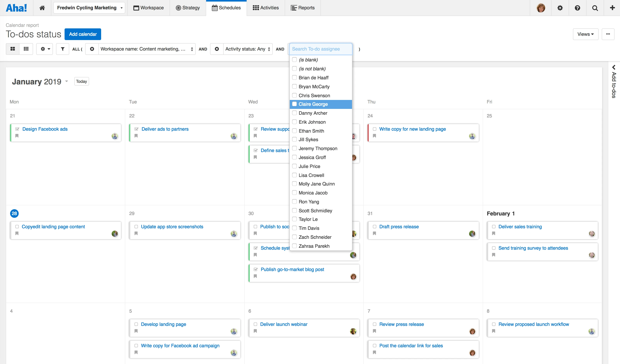
Task: Click the Add calendar button
Action: point(83,34)
